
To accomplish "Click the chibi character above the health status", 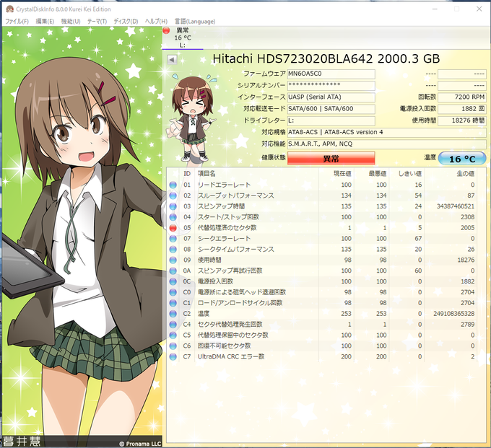I will click(193, 118).
